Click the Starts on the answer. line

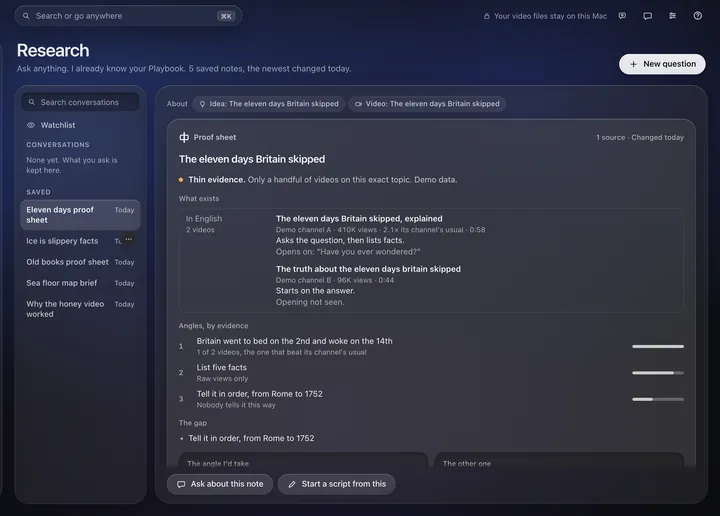click(315, 291)
